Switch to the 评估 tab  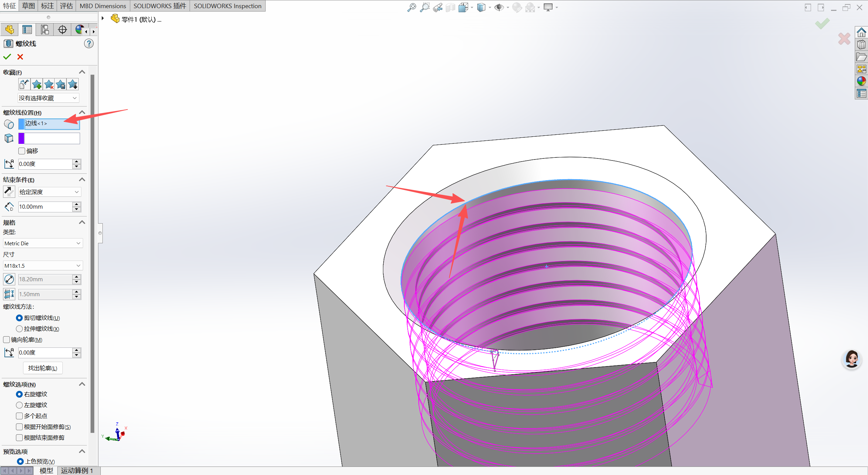coord(66,6)
